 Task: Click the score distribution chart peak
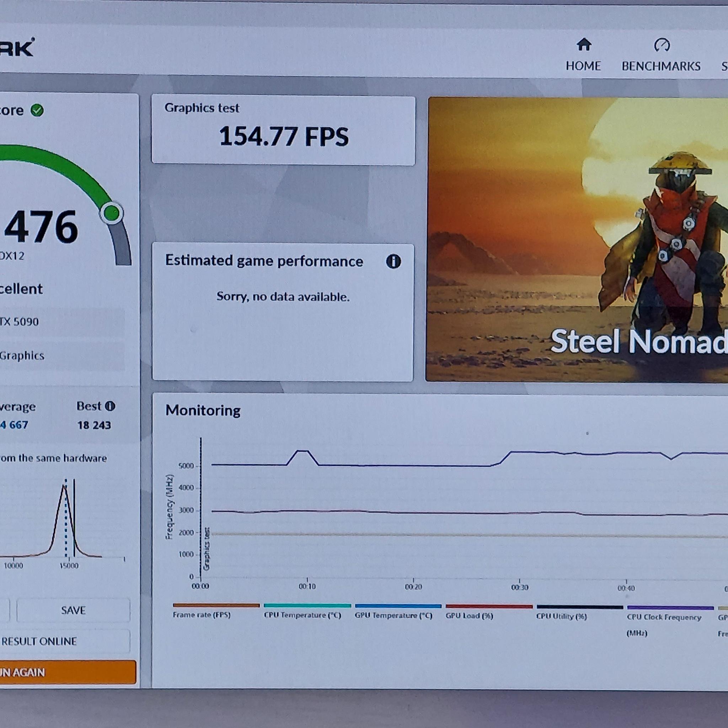64,487
